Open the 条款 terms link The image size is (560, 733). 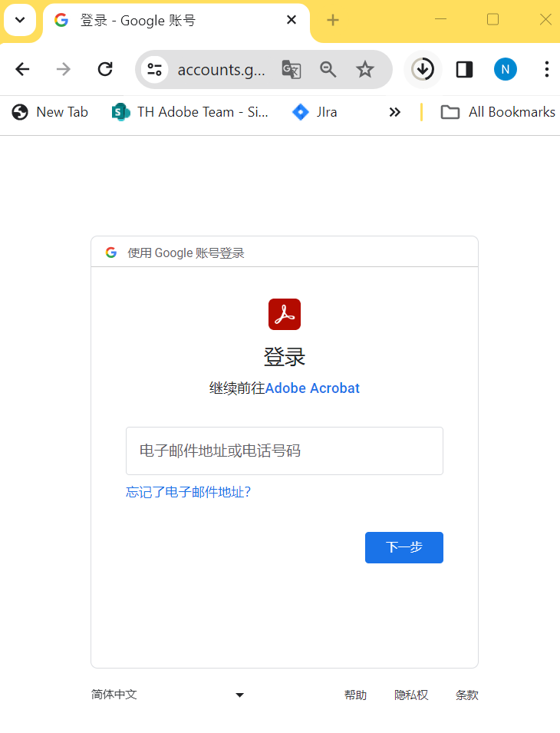(x=467, y=695)
